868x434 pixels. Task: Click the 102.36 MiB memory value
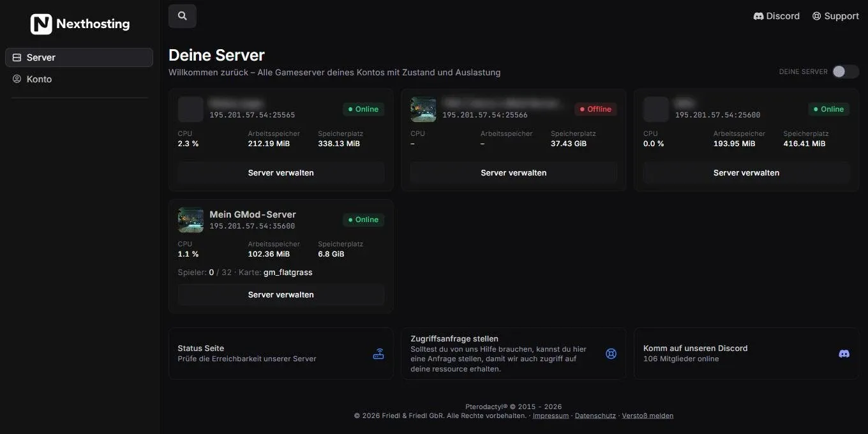click(269, 254)
